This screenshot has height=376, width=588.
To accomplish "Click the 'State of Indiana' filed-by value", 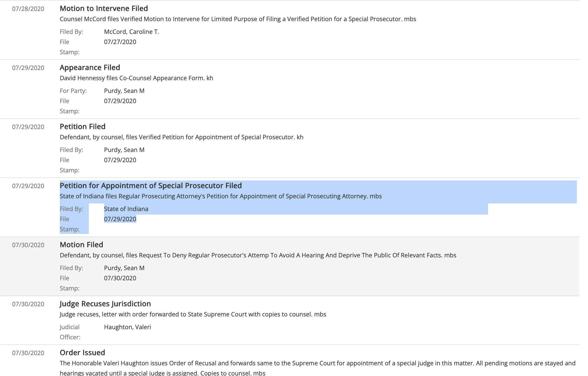I will pos(126,209).
